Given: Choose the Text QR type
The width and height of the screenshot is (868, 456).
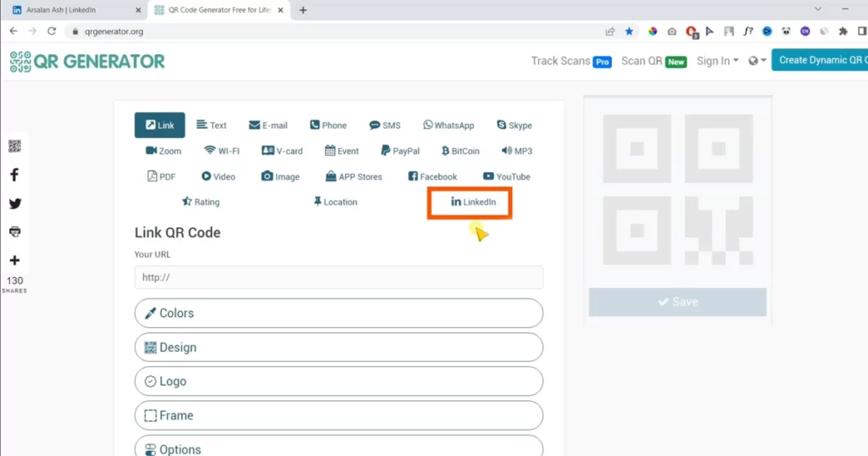Looking at the screenshot, I should click(x=211, y=125).
